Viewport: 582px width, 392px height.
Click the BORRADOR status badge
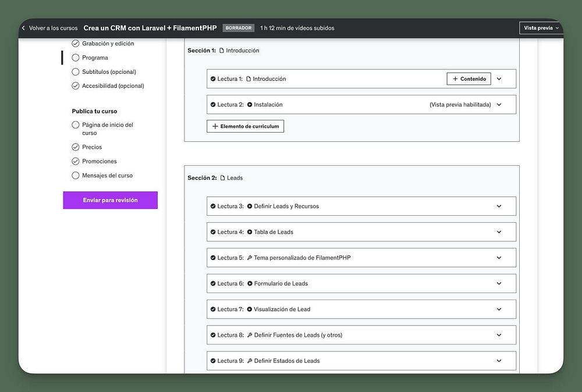point(238,28)
